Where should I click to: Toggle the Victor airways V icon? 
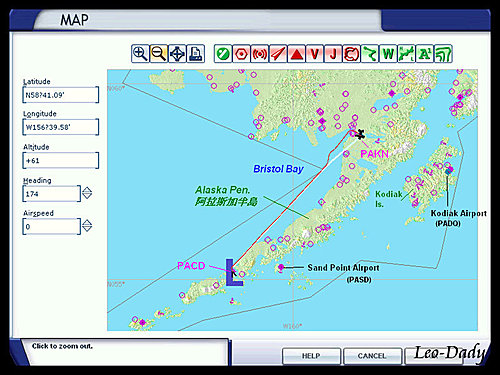pos(314,54)
